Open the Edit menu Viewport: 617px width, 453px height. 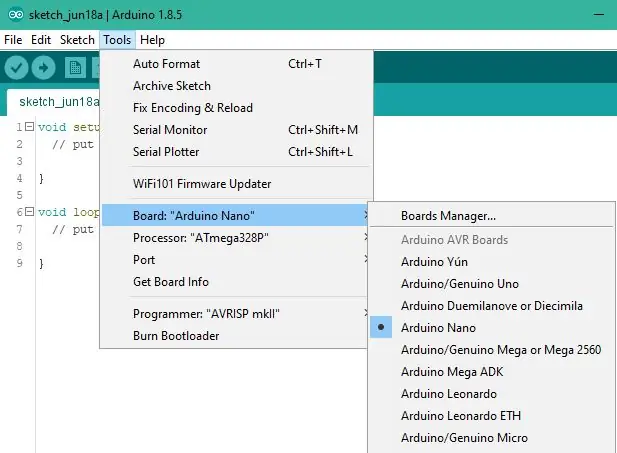click(41, 40)
